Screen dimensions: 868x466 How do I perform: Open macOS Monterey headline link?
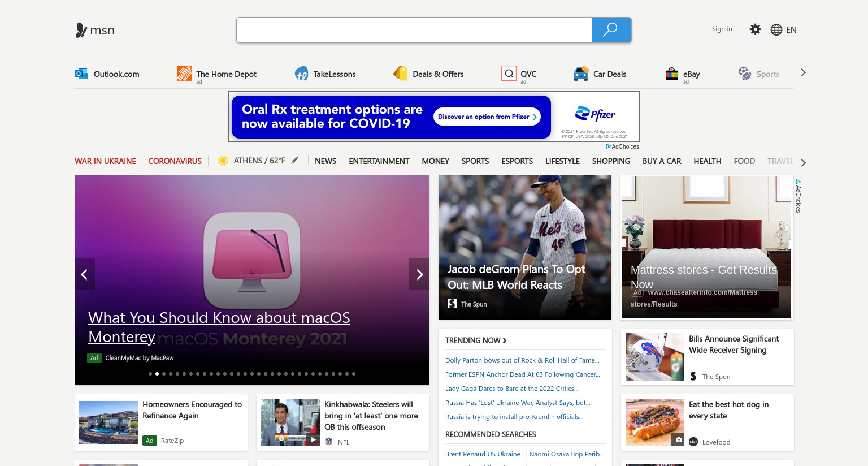click(x=219, y=327)
